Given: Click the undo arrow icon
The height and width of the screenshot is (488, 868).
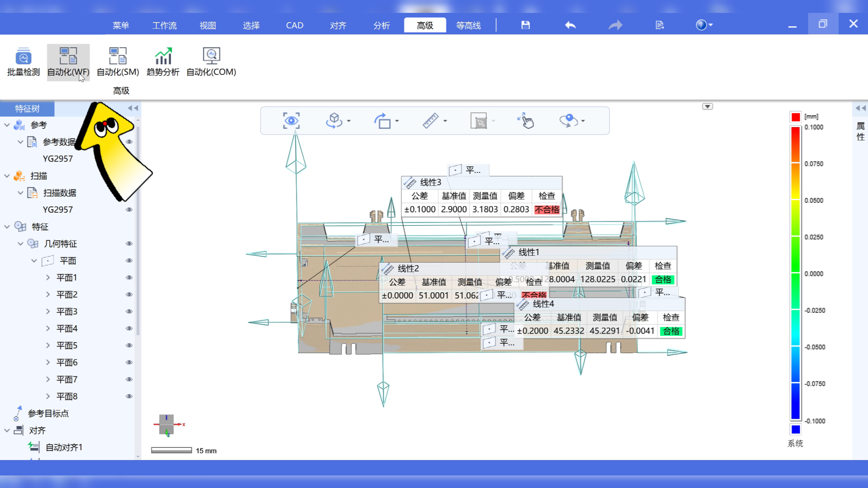Looking at the screenshot, I should click(x=570, y=25).
